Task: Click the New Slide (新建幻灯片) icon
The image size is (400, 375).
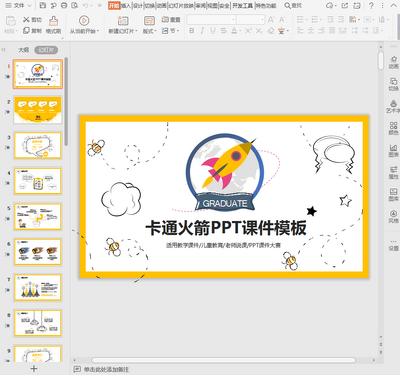Action: 123,21
